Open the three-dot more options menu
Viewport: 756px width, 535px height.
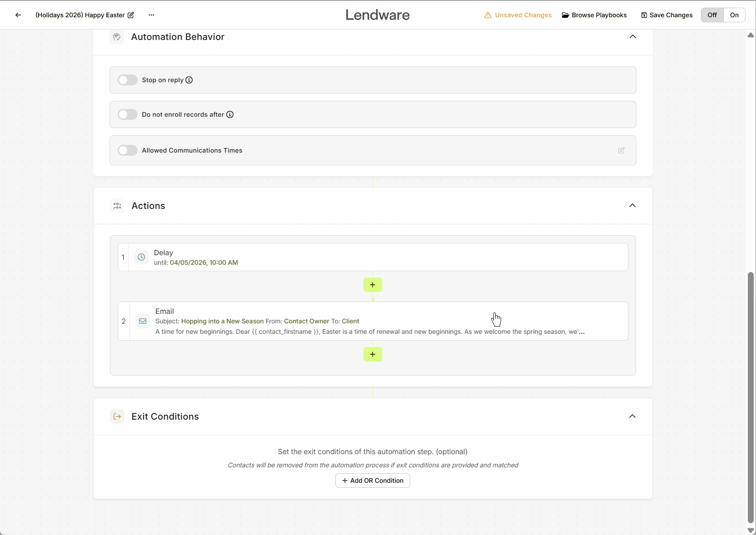coord(151,15)
